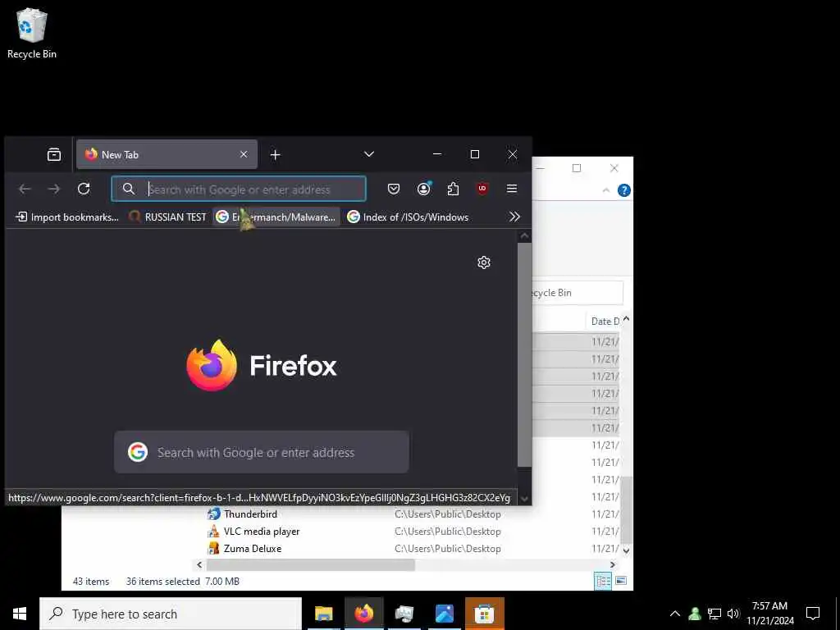Image resolution: width=840 pixels, height=630 pixels.
Task: Click the Firefox page scrollbar up arrow
Action: tap(525, 235)
